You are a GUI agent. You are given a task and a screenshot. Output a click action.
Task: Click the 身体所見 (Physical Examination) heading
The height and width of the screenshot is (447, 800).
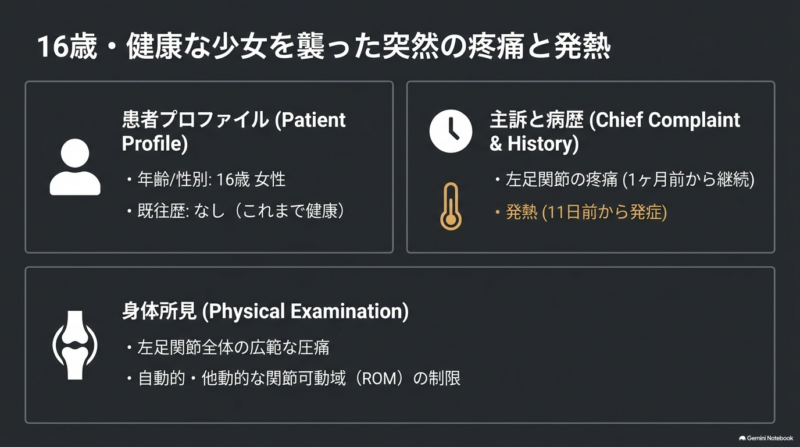pos(265,311)
